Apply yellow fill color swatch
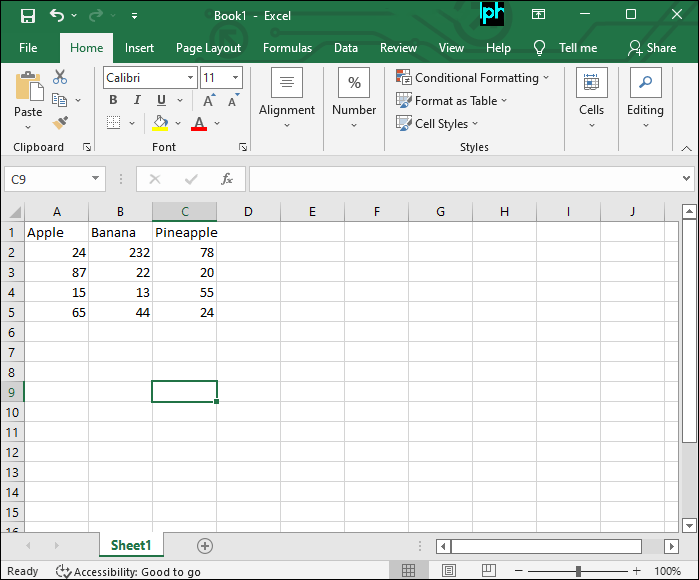 160,124
